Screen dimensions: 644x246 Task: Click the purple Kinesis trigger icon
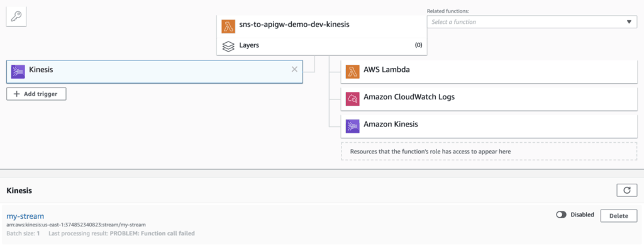18,72
